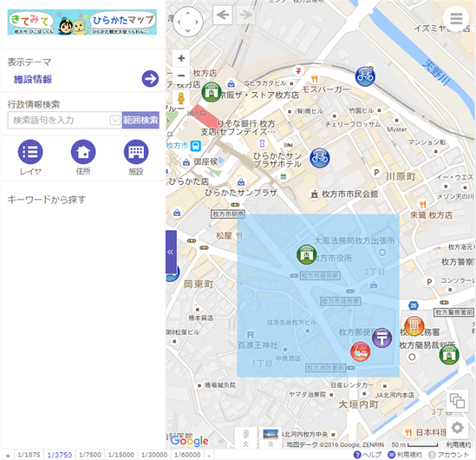
Task: Click the green 市 marker at 枚方市役所
Action: (x=307, y=254)
